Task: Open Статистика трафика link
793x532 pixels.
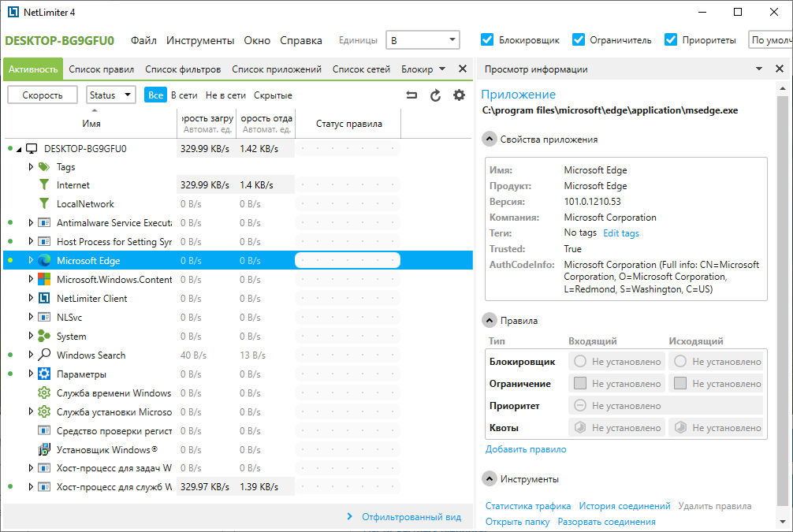Action: (528, 506)
